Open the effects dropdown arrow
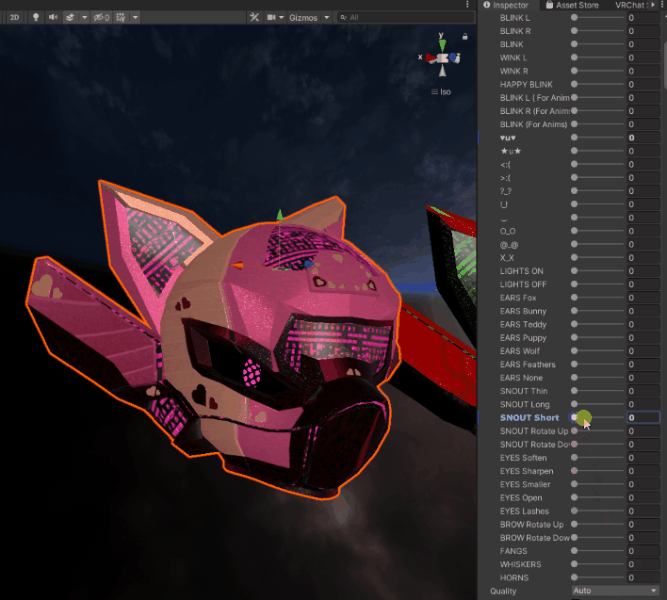The width and height of the screenshot is (667, 600). tap(84, 17)
